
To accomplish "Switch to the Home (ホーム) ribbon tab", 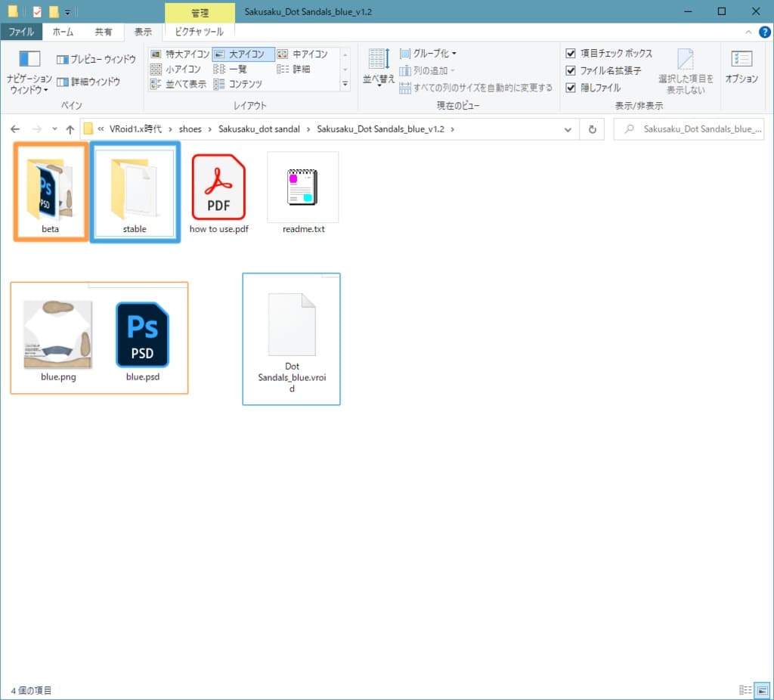I will point(63,32).
